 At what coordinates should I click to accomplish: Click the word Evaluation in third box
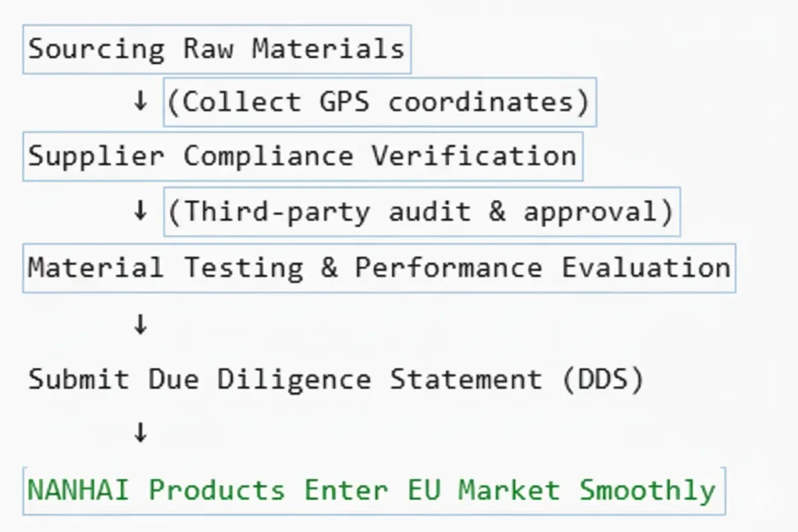(x=646, y=267)
